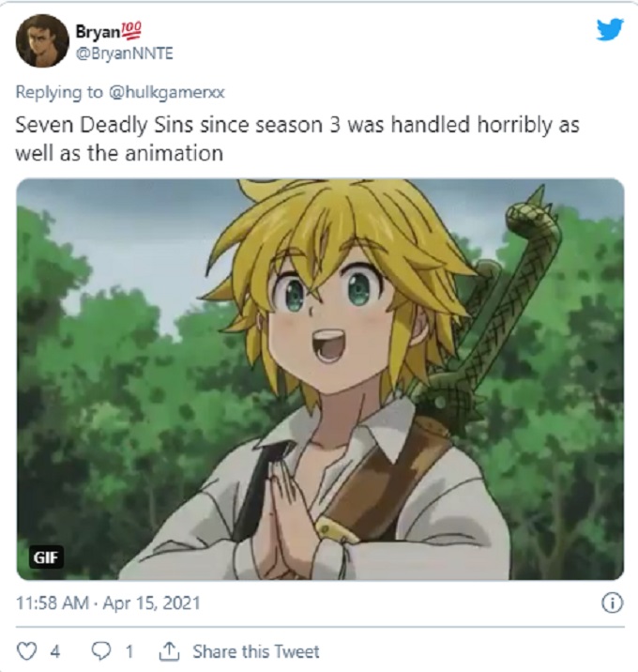Click the GIF badge on image
Image resolution: width=638 pixels, height=672 pixels.
[46, 557]
